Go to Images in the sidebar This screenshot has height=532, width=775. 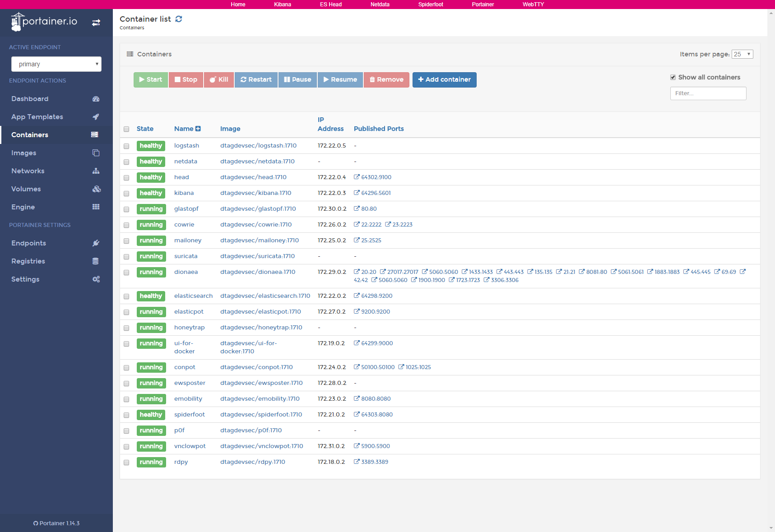click(24, 153)
